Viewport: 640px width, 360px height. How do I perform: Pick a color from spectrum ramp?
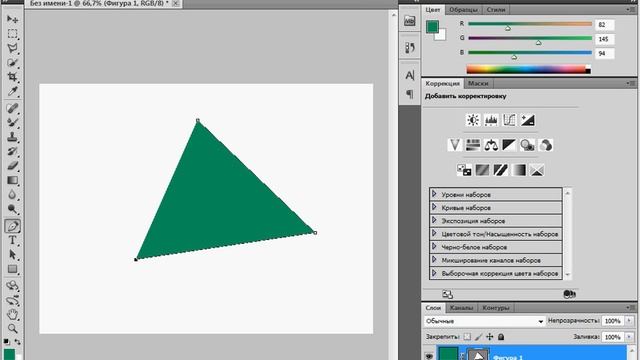(x=528, y=69)
